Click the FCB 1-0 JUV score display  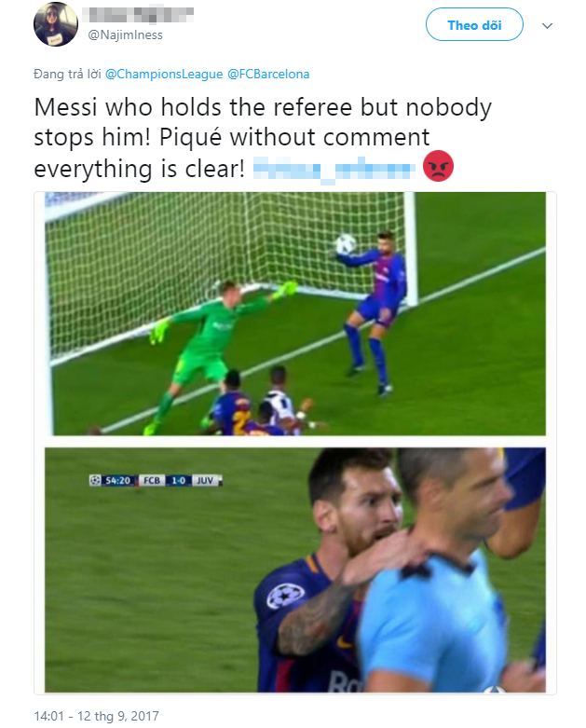pyautogui.click(x=181, y=480)
